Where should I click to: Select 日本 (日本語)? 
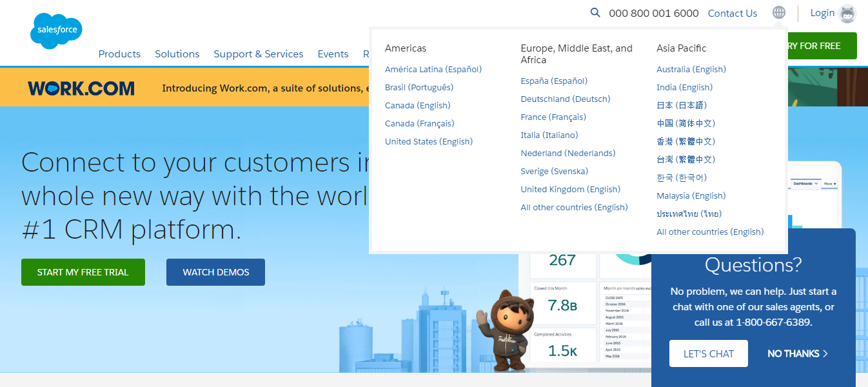click(x=682, y=105)
